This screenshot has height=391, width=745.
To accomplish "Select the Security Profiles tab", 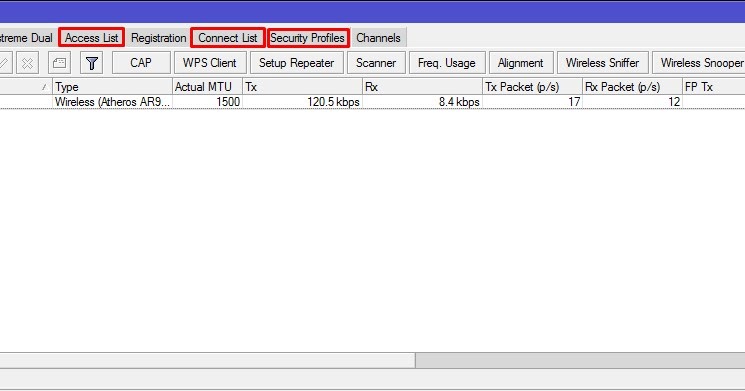I will pyautogui.click(x=308, y=38).
